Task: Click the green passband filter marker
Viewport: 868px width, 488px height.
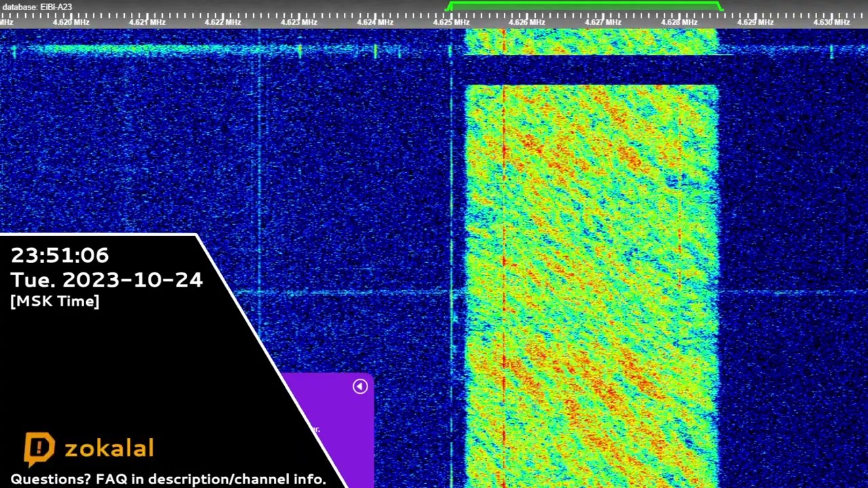Action: pos(585,6)
